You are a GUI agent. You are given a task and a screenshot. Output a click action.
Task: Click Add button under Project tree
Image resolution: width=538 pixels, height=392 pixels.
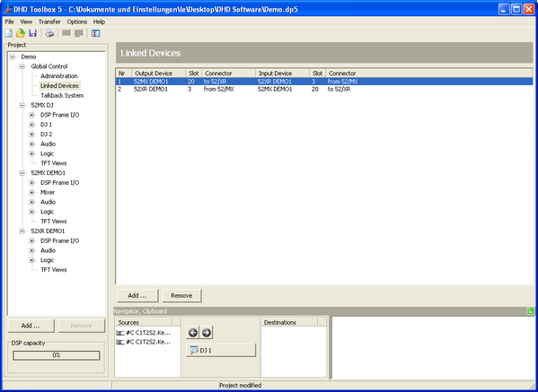click(31, 326)
